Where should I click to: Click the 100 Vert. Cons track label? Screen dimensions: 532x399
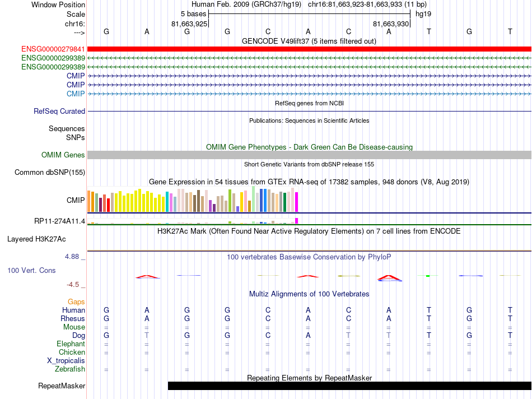click(31, 270)
